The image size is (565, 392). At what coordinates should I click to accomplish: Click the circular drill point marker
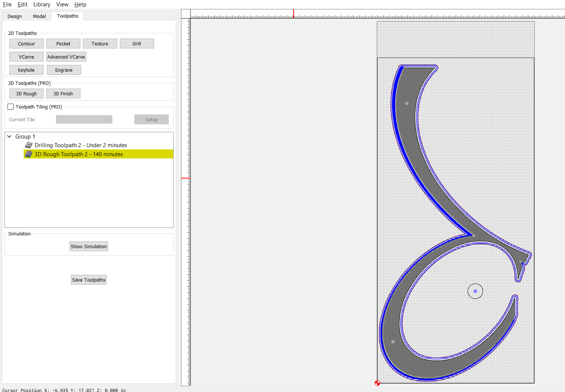tap(475, 291)
